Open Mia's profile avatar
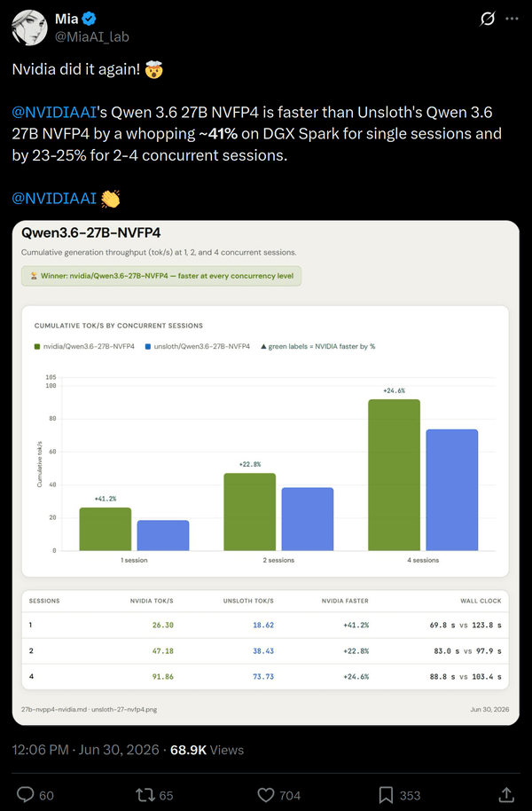The image size is (532, 811). tap(29, 28)
